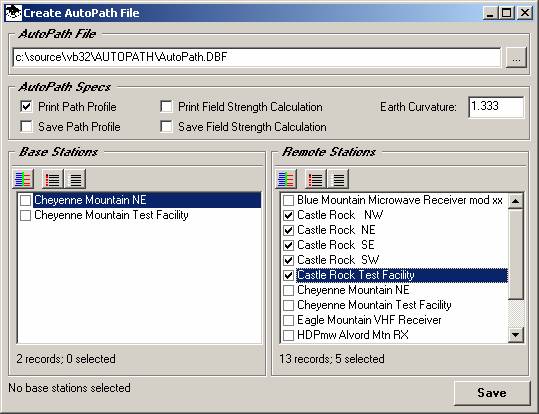Viewport: 539px width, 414px height.
Task: Tick Save Field Strength Calculation option
Action: [166, 127]
